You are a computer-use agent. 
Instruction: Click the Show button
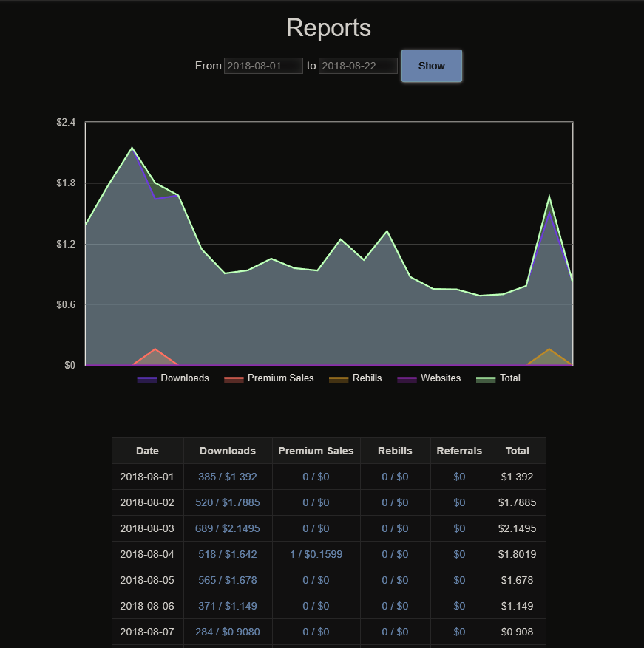tap(431, 66)
